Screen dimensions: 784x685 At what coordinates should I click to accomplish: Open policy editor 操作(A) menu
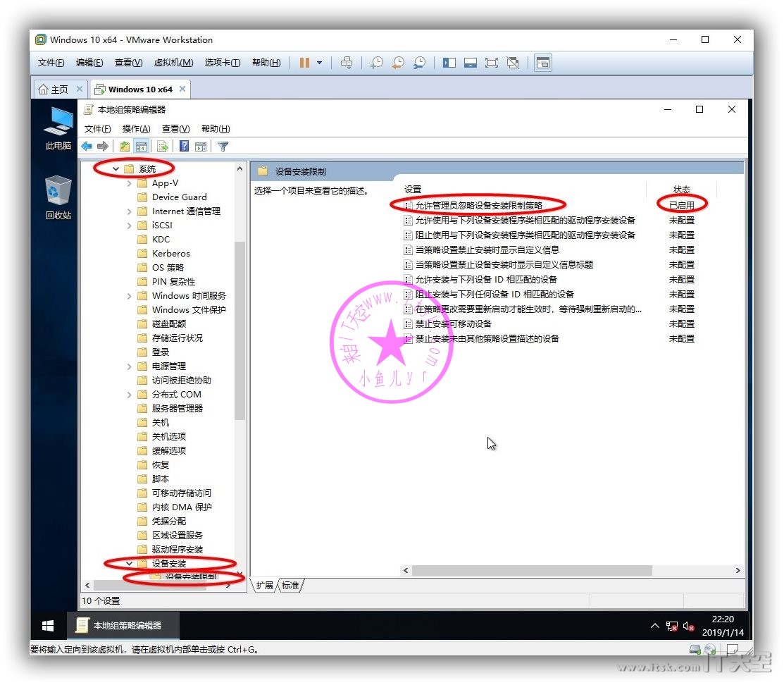pos(136,128)
